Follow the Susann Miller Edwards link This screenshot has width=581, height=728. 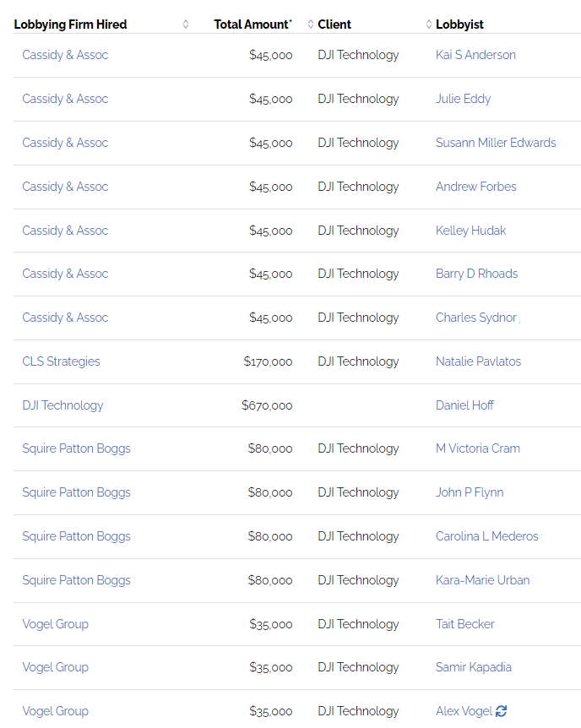(x=496, y=143)
